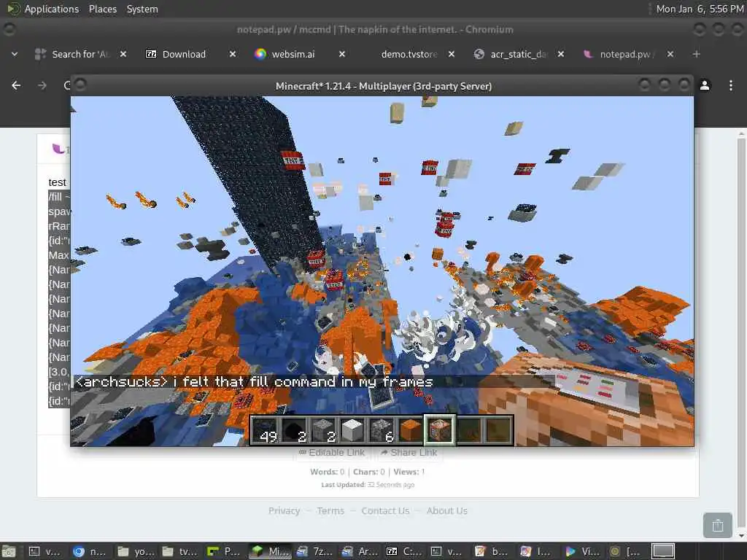Click the Views count text
This screenshot has width=747, height=560.
(409, 472)
